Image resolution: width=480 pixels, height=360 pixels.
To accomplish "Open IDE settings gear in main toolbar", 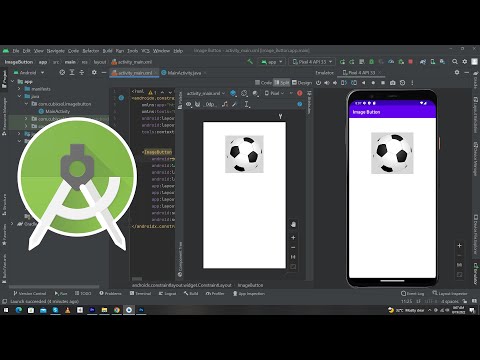I will pyautogui.click(x=465, y=62).
